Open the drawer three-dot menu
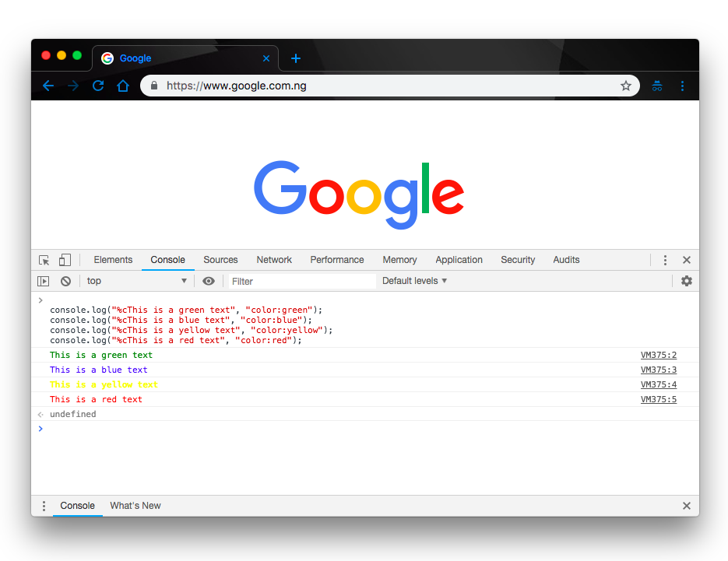Screen dimensions: 728x561 click(44, 506)
